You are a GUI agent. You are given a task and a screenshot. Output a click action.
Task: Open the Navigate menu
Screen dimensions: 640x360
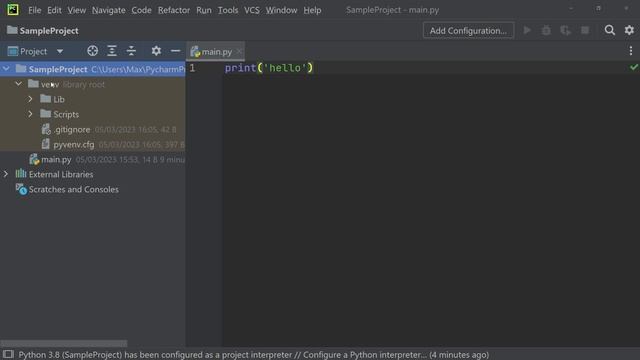109,10
